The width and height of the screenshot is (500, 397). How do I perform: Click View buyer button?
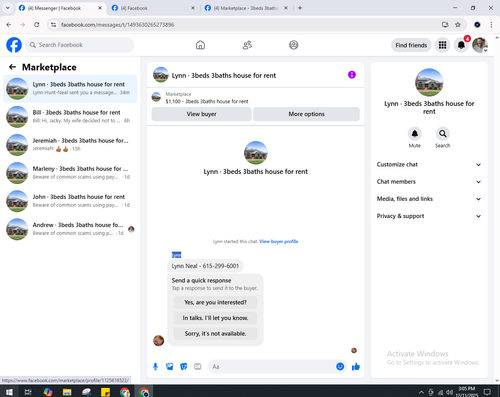[201, 114]
